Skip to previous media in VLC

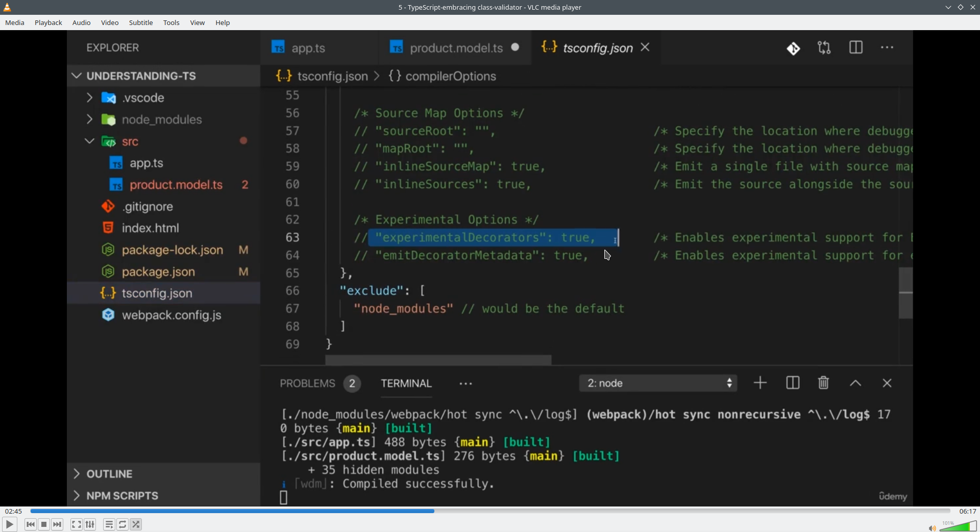pos(31,524)
